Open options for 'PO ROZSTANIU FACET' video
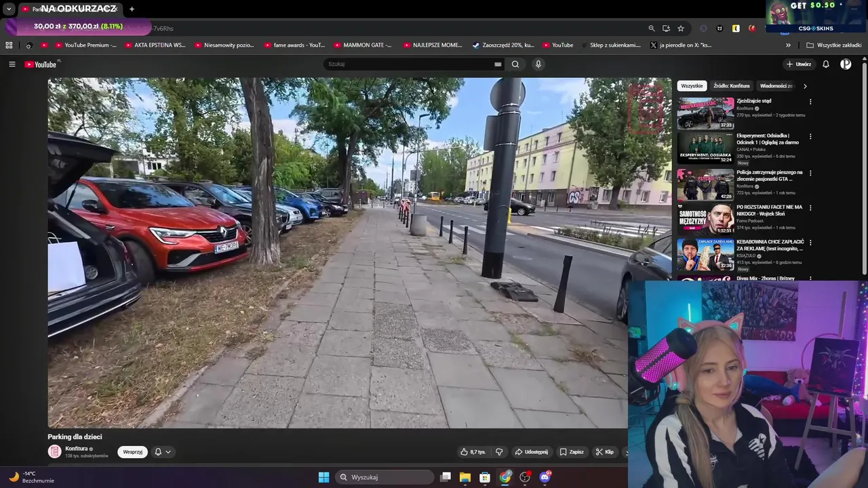 tap(810, 207)
